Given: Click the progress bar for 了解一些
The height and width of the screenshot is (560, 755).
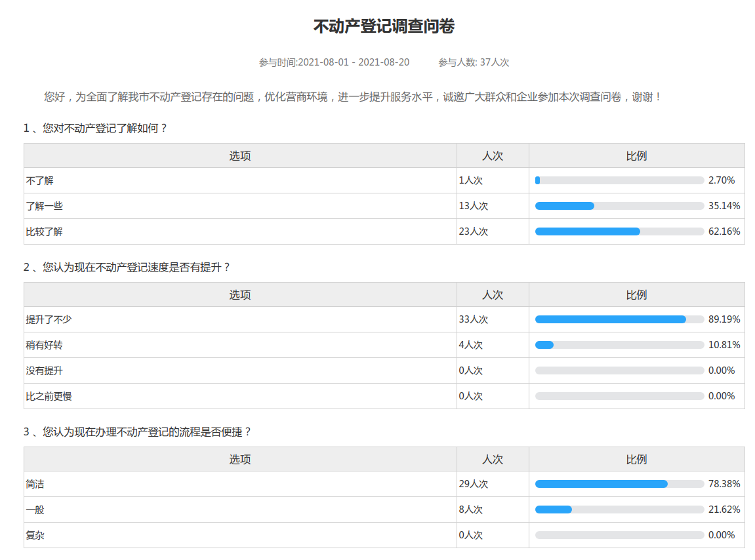Looking at the screenshot, I should tap(619, 206).
